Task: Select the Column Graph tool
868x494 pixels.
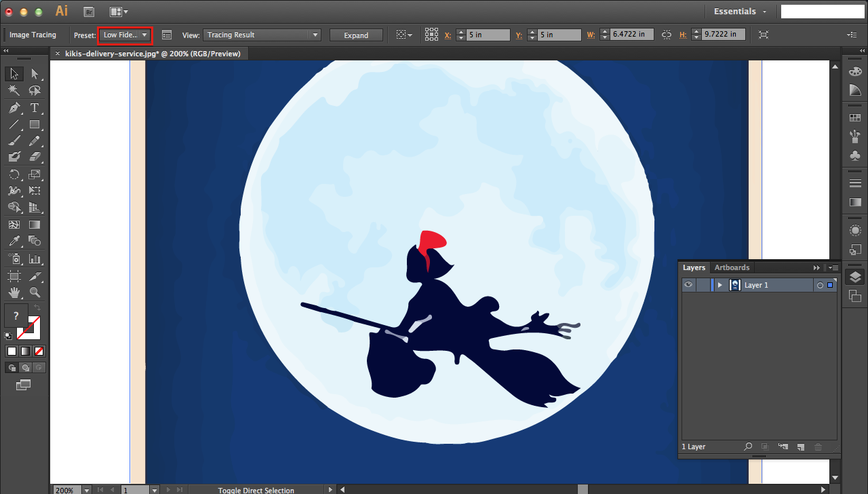Action: 35,259
